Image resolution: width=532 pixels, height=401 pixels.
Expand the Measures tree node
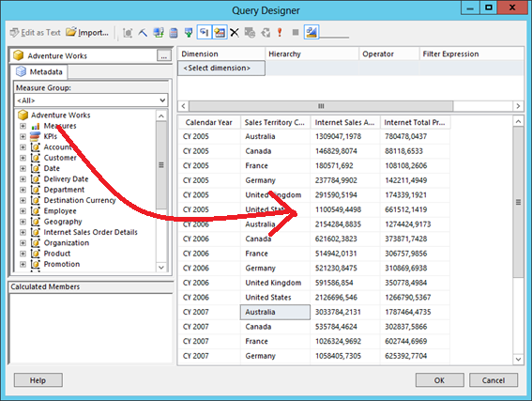pyautogui.click(x=23, y=126)
